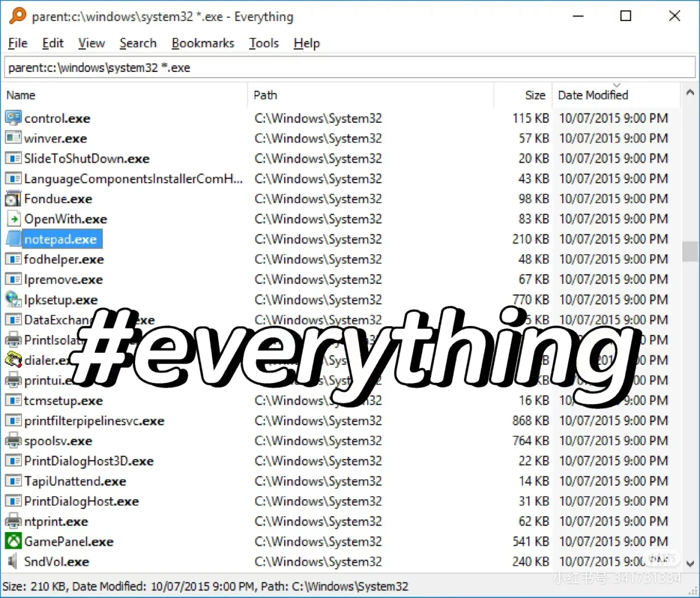Click the printui.exe printer icon
Screen dimensions: 700x598
pyautogui.click(x=13, y=380)
